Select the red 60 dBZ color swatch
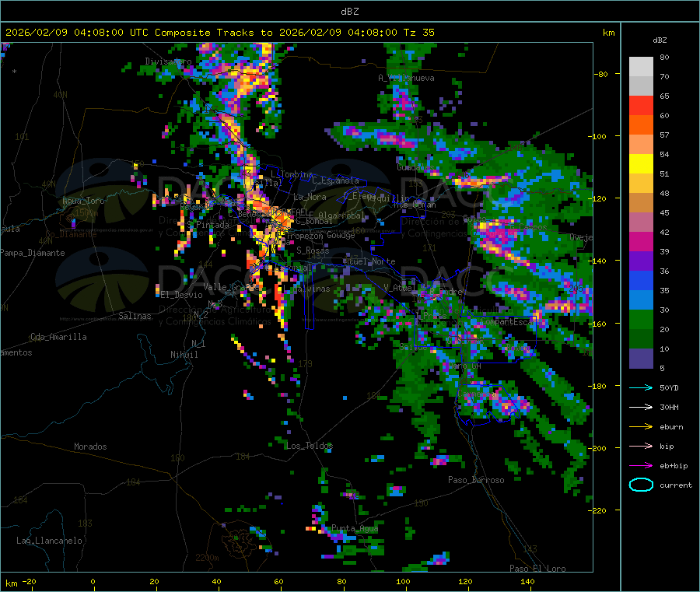700x592 pixels. coord(641,106)
